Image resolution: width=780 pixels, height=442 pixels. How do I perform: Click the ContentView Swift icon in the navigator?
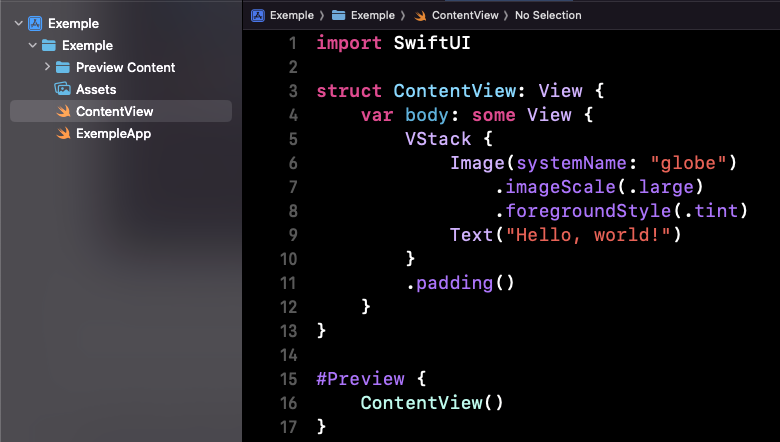coord(63,111)
